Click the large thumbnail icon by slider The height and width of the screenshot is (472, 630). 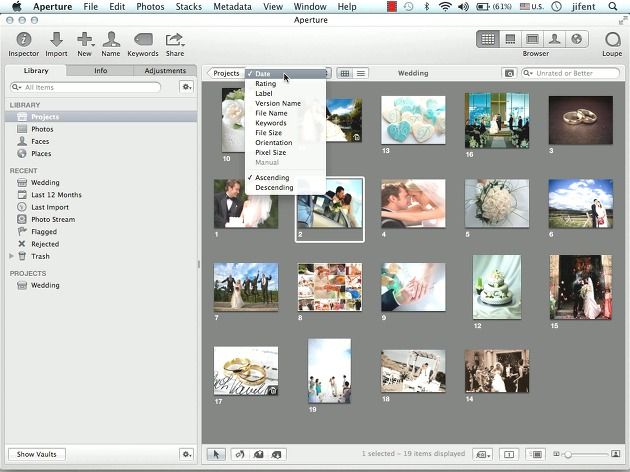tap(615, 454)
